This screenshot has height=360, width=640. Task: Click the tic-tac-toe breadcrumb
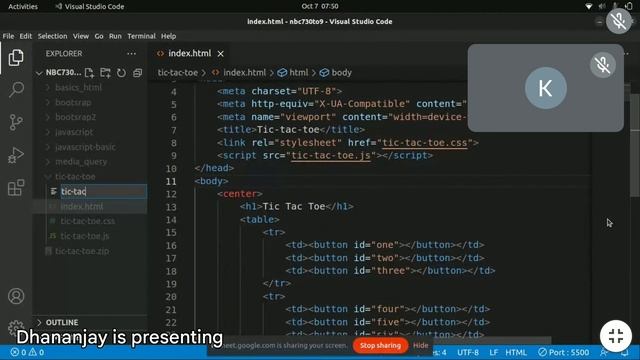(178, 73)
